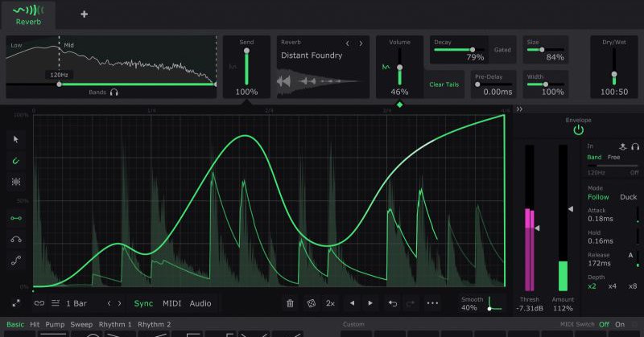
Task: Open the Hit preset shapes tab
Action: [x=35, y=324]
